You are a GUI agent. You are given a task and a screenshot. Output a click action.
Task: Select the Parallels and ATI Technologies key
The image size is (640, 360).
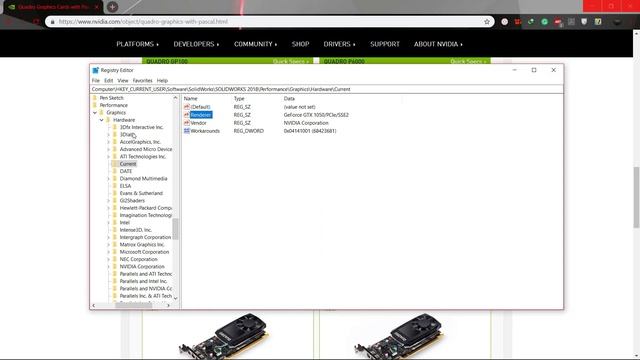coord(146,274)
